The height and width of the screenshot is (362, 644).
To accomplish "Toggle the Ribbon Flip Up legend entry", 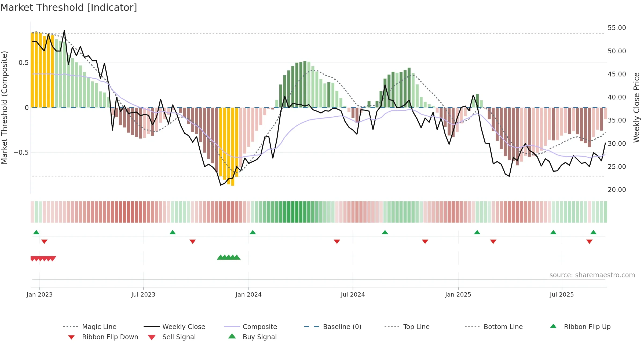I will tap(580, 327).
